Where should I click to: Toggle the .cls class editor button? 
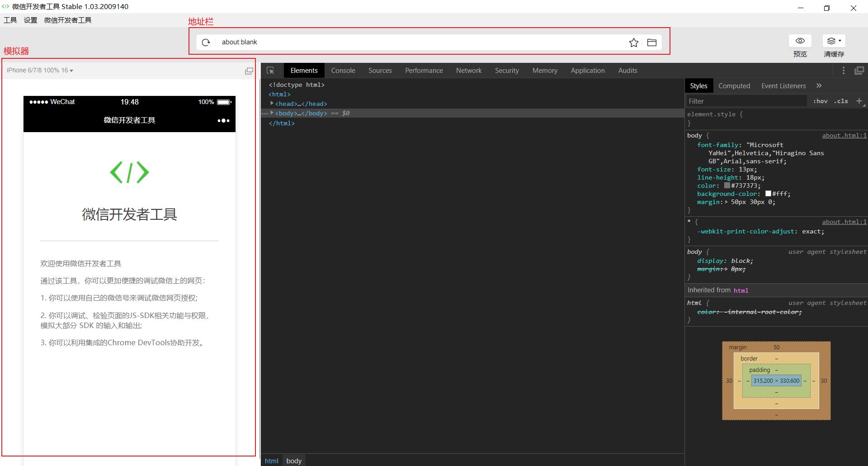coord(841,101)
